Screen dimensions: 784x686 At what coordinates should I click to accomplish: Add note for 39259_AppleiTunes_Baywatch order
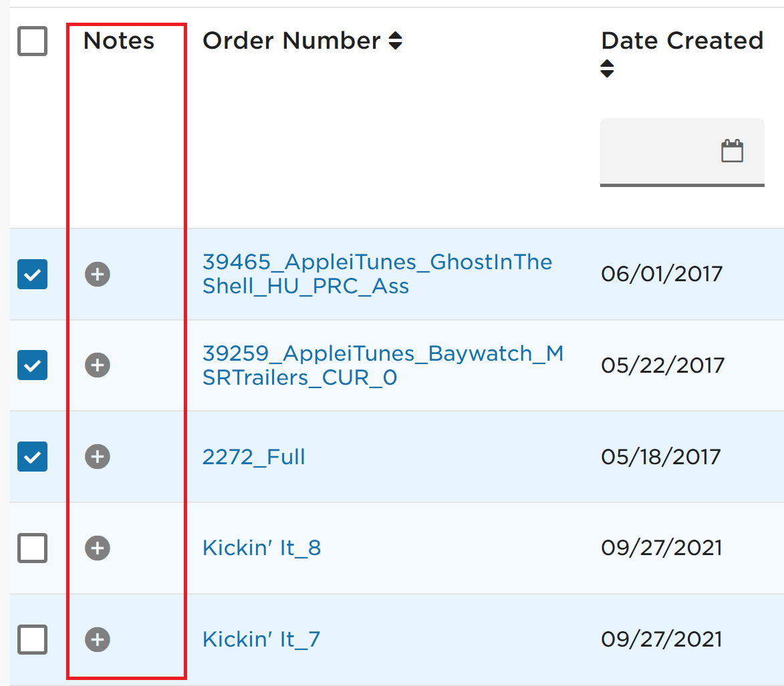pos(98,365)
